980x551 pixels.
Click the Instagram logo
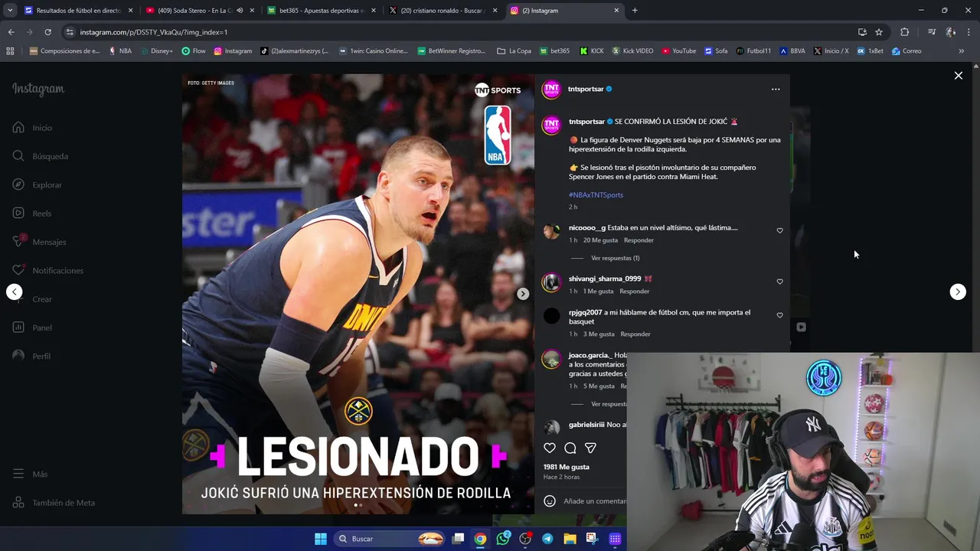pyautogui.click(x=38, y=89)
